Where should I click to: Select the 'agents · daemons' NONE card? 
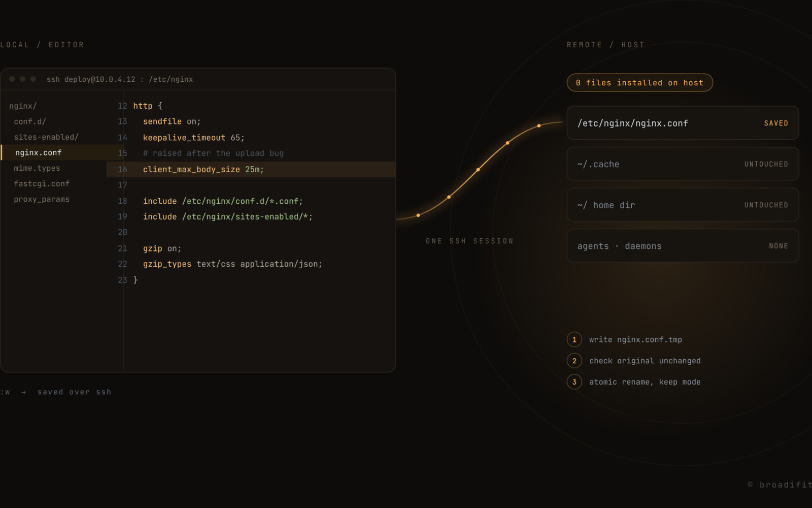[683, 246]
